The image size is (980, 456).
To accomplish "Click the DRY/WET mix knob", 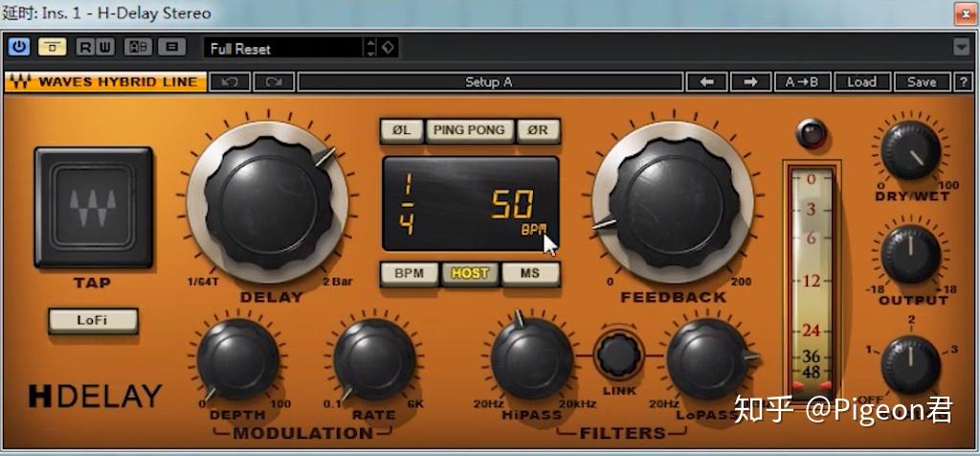I will (910, 151).
